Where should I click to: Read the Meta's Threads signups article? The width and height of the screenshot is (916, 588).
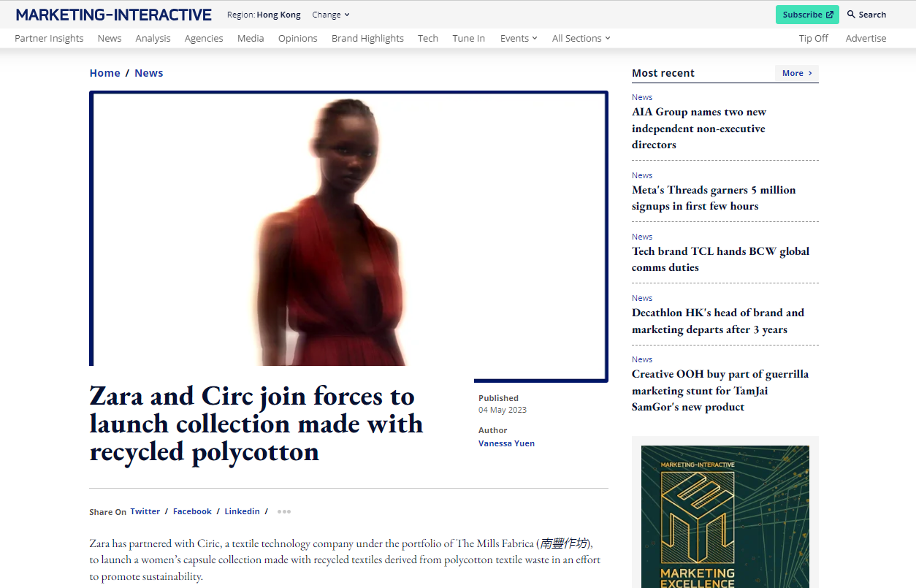(714, 198)
